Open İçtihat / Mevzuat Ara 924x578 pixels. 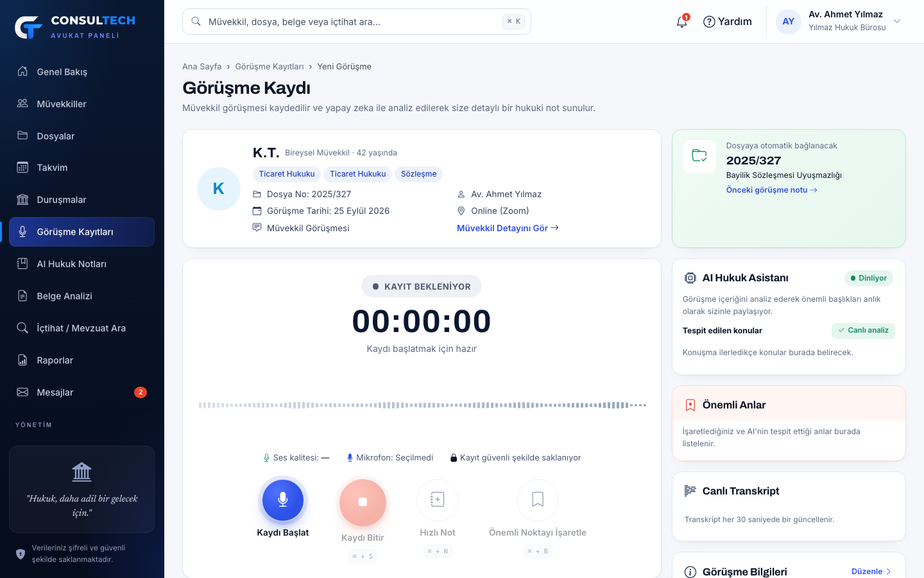click(81, 328)
